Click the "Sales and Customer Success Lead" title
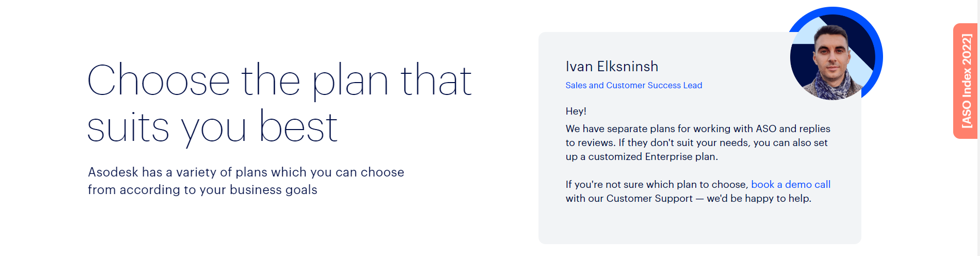 click(x=633, y=85)
